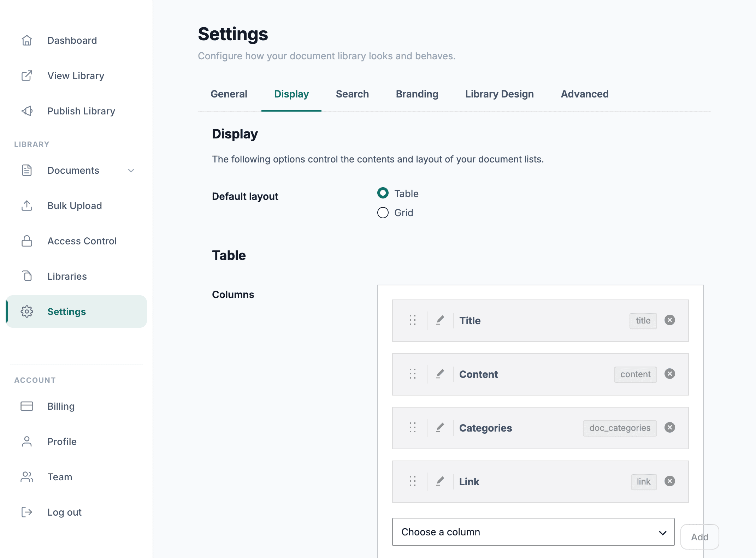The height and width of the screenshot is (558, 756).
Task: Click the Log out arrow icon
Action: tap(27, 512)
